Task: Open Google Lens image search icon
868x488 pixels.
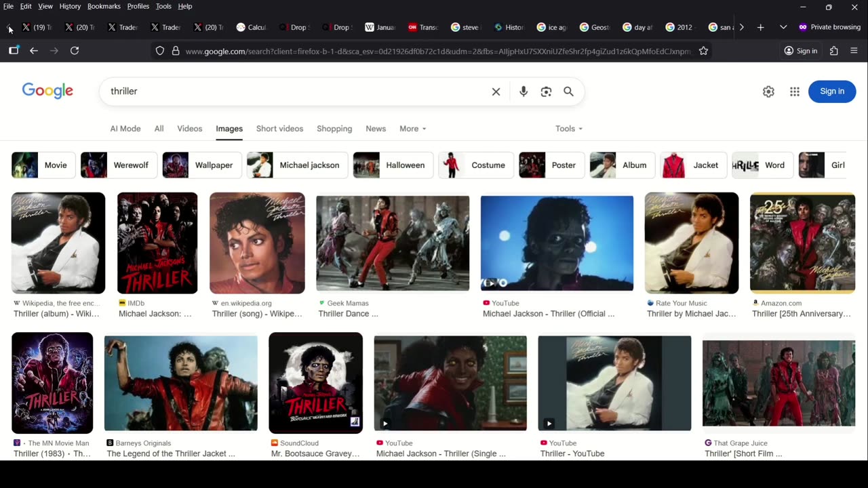Action: click(546, 91)
